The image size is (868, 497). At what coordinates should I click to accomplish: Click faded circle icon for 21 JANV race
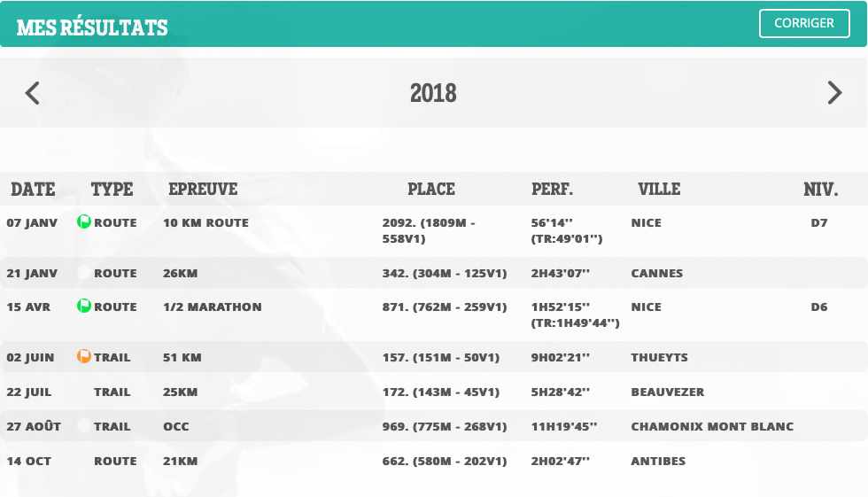(83, 272)
